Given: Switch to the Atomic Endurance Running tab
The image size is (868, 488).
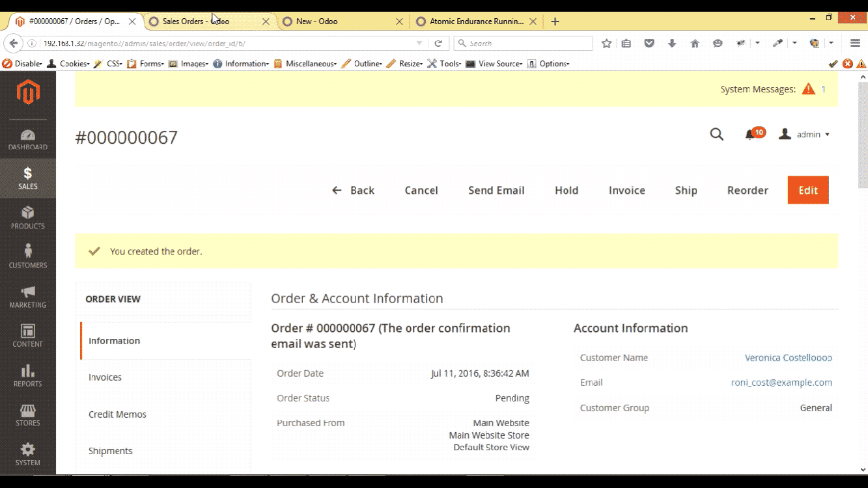Looking at the screenshot, I should tap(477, 21).
